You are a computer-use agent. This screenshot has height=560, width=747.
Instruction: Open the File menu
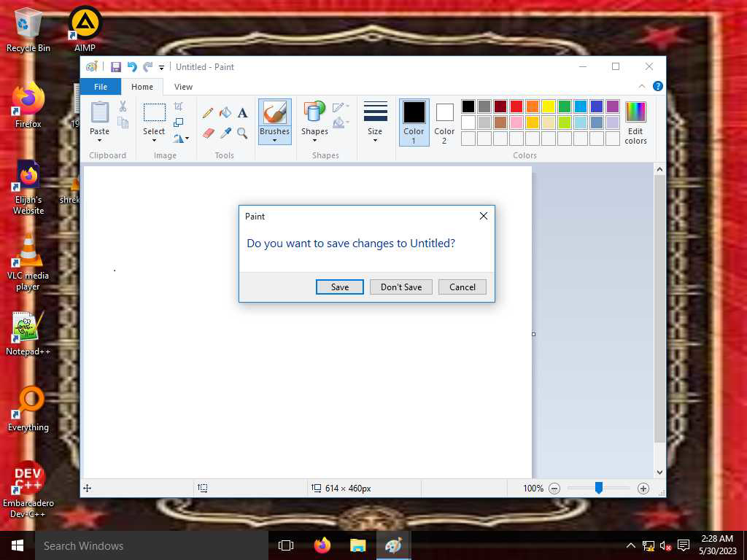coord(101,87)
